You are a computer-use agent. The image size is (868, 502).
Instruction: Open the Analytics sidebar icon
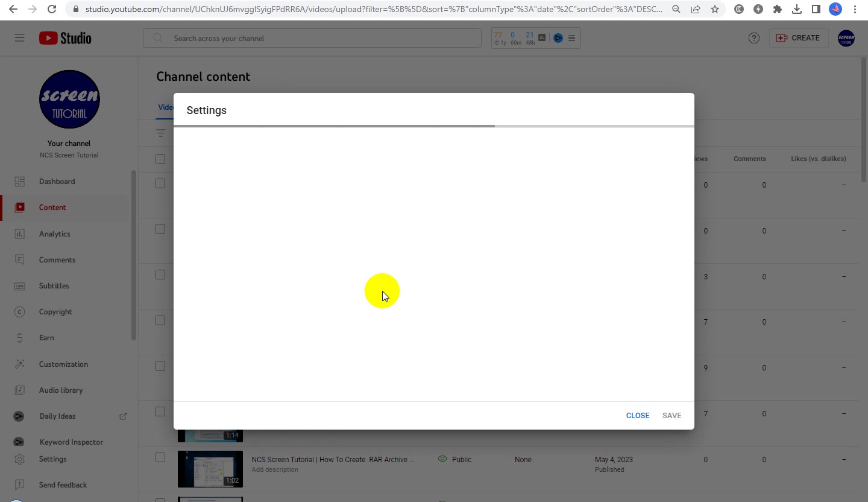[20, 234]
